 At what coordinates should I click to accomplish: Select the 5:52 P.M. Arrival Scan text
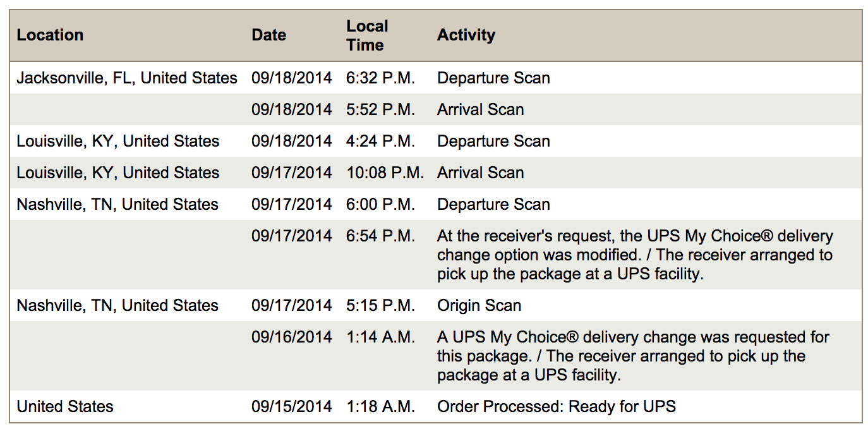tap(480, 110)
